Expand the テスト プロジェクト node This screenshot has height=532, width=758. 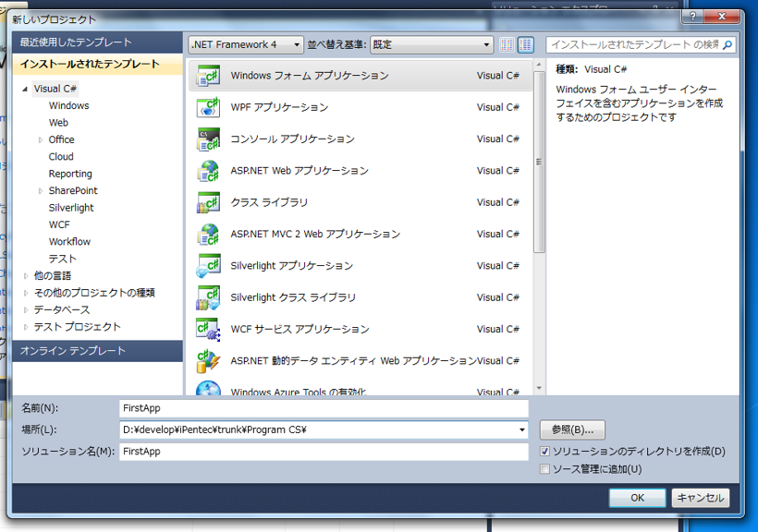[26, 327]
